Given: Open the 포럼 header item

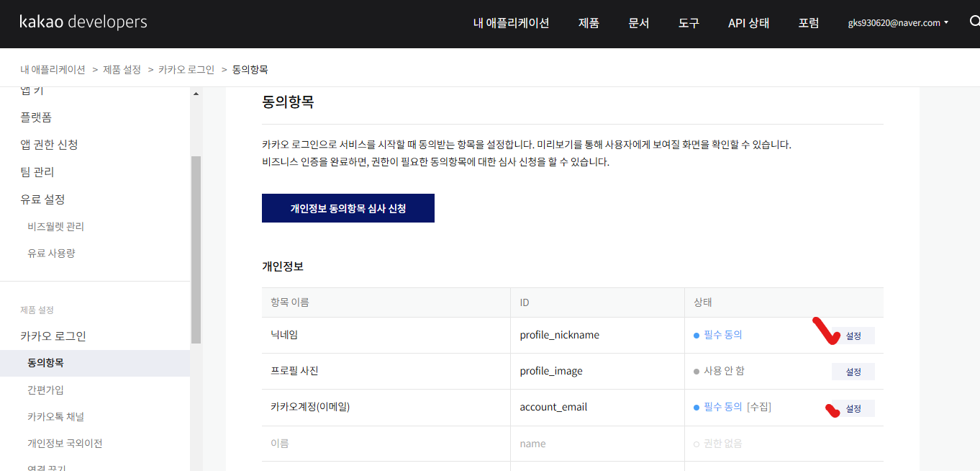Looking at the screenshot, I should pos(809,23).
